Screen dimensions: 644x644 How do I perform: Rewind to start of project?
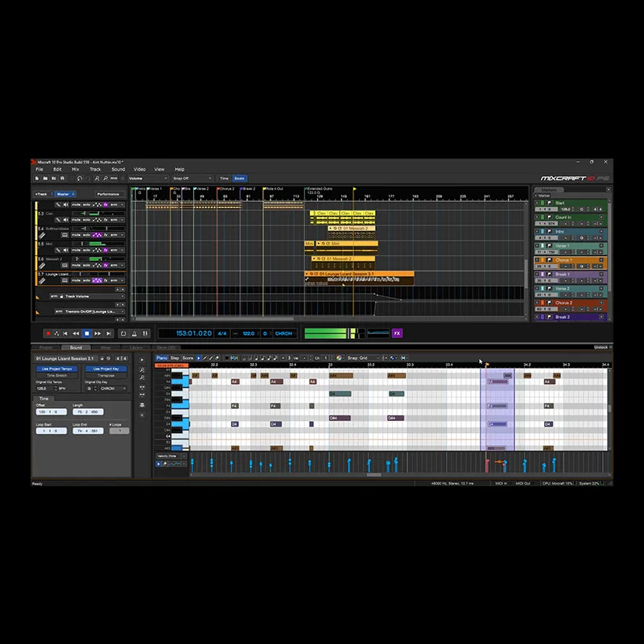point(65,333)
